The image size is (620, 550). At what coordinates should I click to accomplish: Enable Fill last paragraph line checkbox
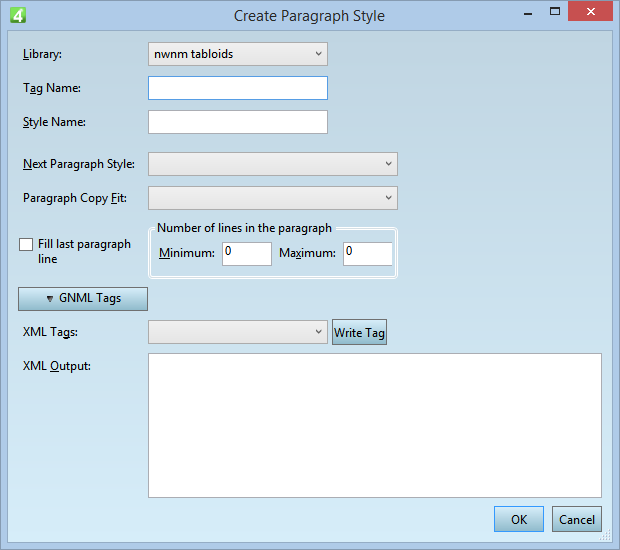point(26,244)
